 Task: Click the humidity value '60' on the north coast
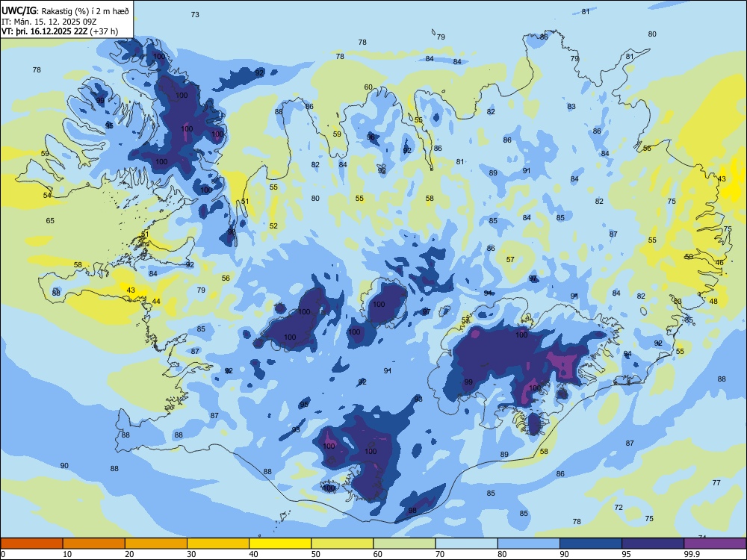point(368,87)
